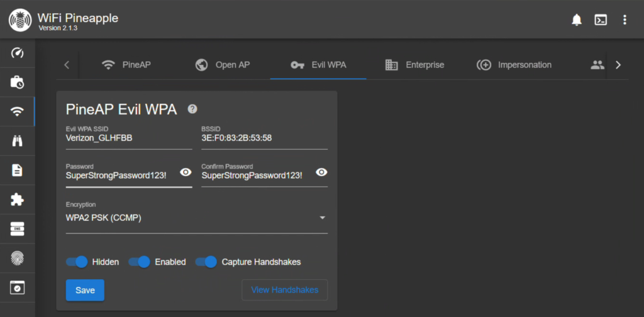Click the BSSID input field
This screenshot has height=317, width=644.
[x=265, y=138]
